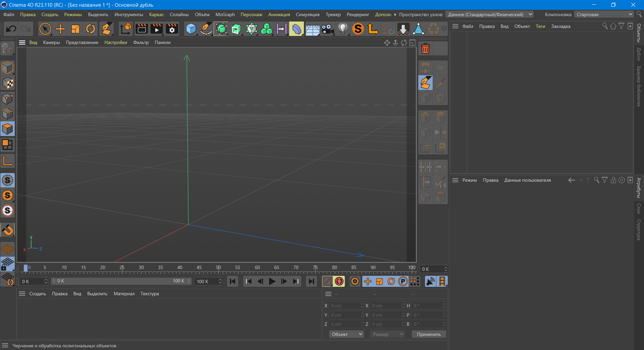Increment the current frame 0 K stepper
The width and height of the screenshot is (644, 350).
click(x=446, y=268)
